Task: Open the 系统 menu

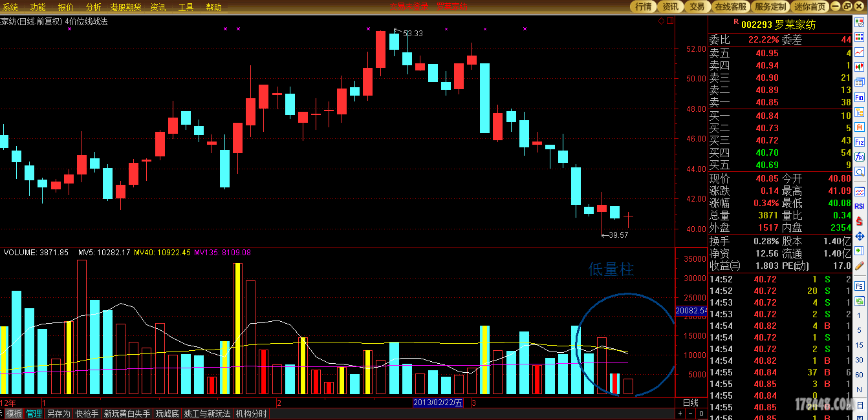Action: click(x=10, y=7)
